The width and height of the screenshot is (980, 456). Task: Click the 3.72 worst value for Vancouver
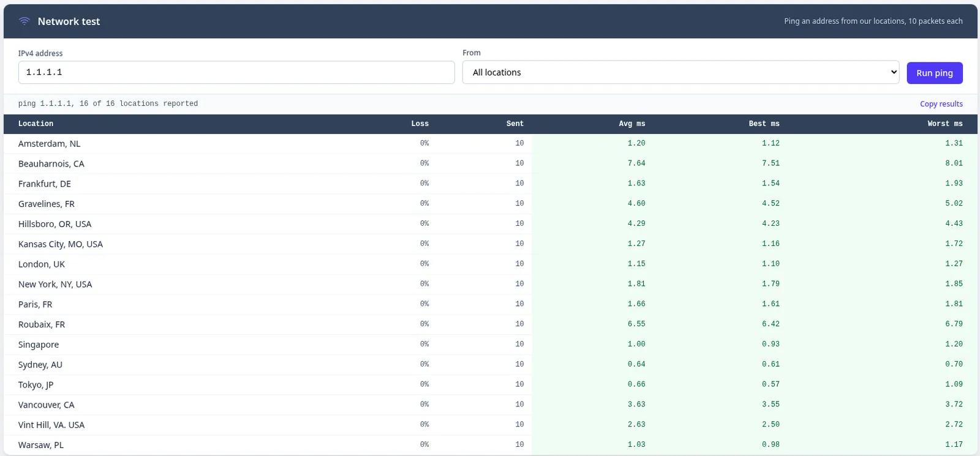[954, 405]
